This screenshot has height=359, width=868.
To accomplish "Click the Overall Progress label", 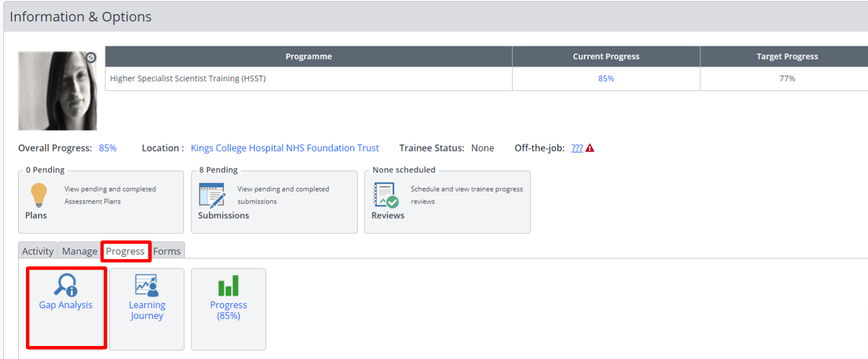I will 55,148.
